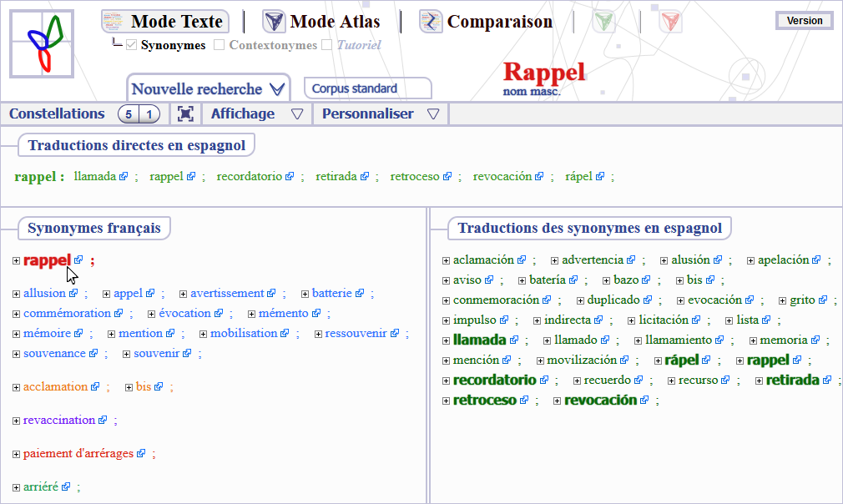The height and width of the screenshot is (504, 843).
Task: Click the Corpus standard field
Action: pyautogui.click(x=367, y=88)
